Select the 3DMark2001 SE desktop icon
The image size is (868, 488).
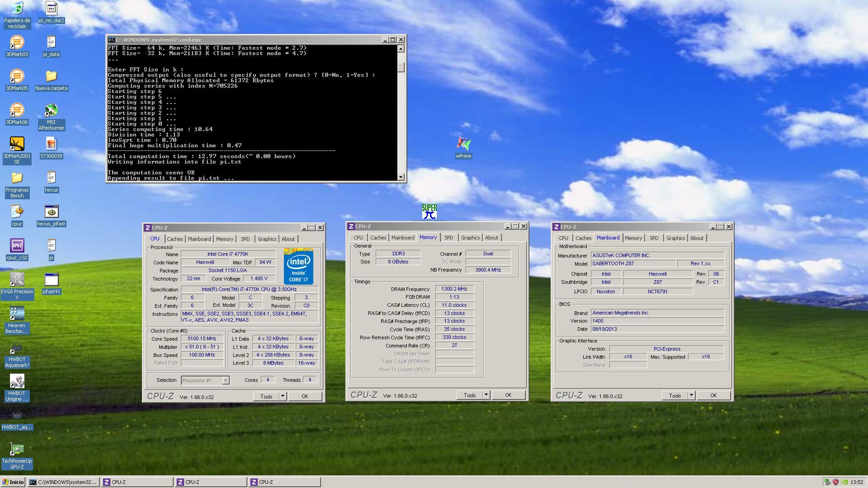17,150
